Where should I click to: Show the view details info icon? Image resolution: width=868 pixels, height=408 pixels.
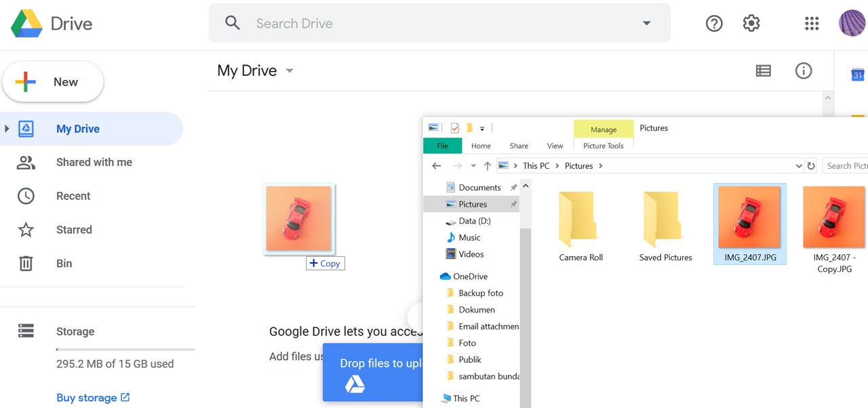(x=804, y=70)
